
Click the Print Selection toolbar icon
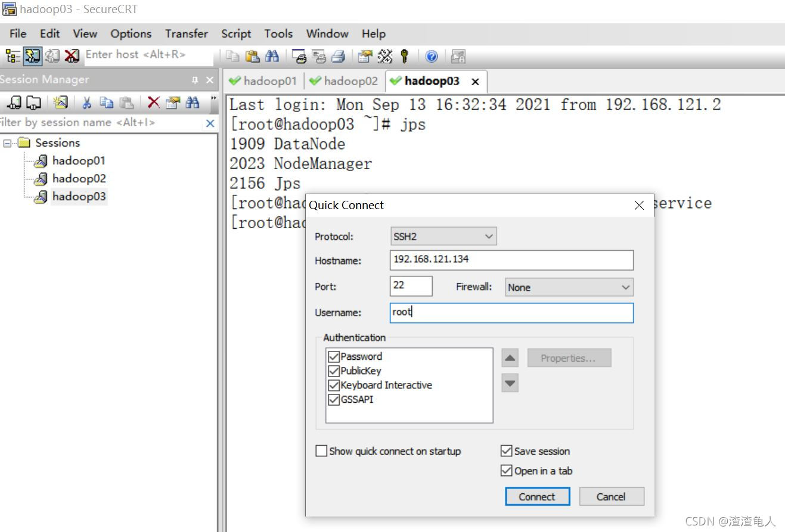[318, 56]
